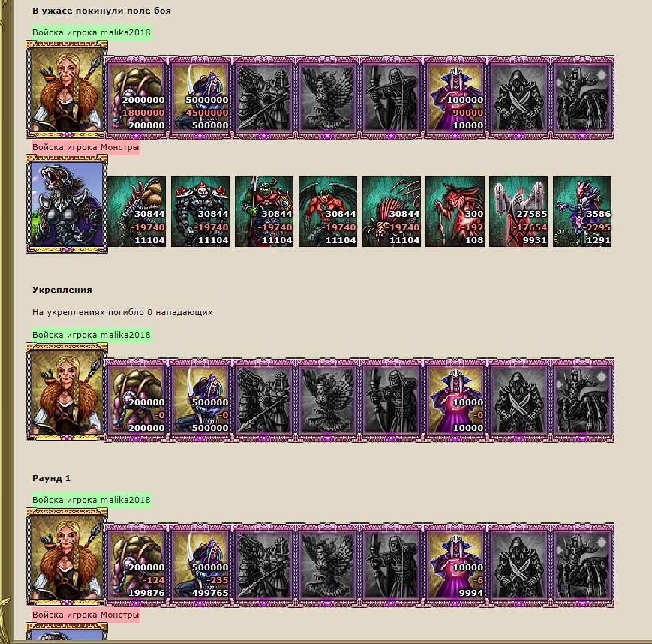
Task: Click the "Войска игрока Монстры" label above monsters
Action: point(86,147)
